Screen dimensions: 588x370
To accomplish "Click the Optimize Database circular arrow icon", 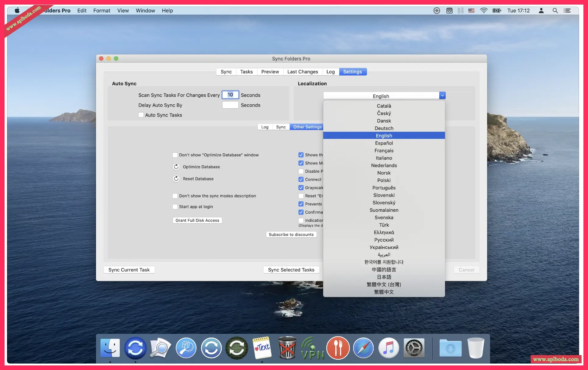I will pyautogui.click(x=176, y=167).
